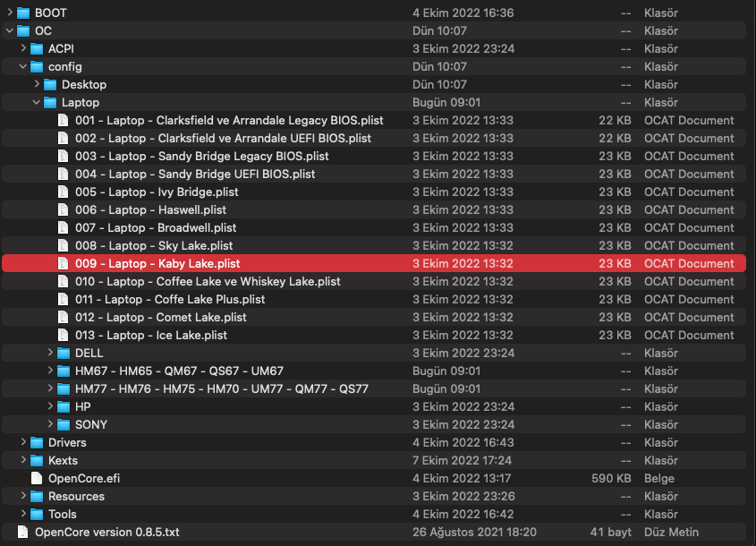Click the BOOT folder icon
This screenshot has width=756, height=546.
click(x=23, y=13)
